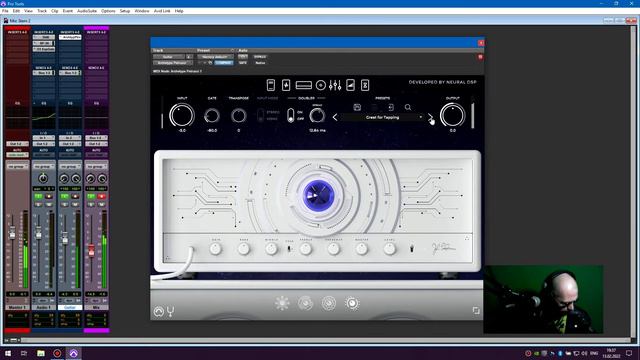Open the Master 1 no group selector
Screen dimensions: 640x360
pos(17,167)
